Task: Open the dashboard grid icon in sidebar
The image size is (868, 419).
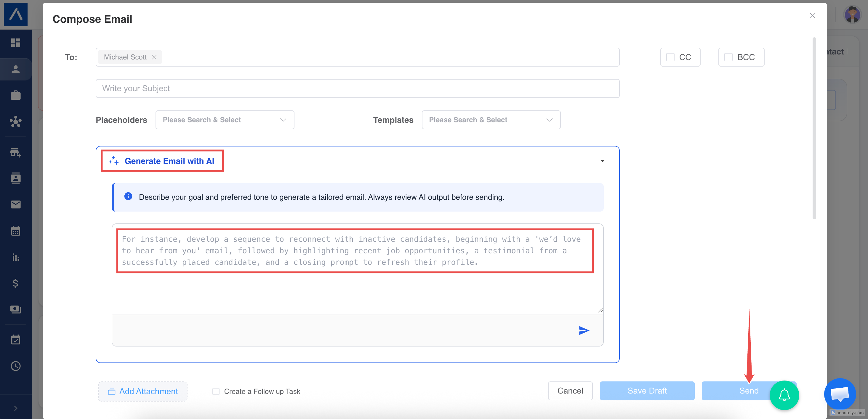Action: pos(15,43)
